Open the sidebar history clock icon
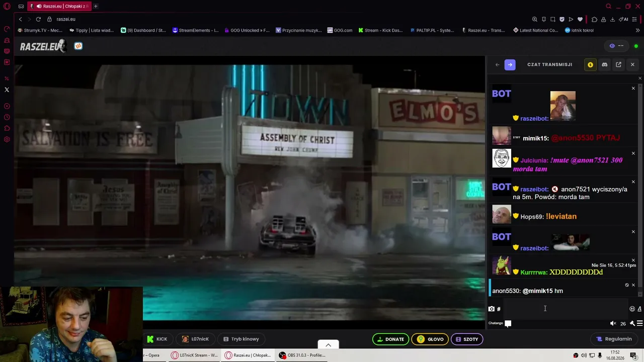 [7, 117]
